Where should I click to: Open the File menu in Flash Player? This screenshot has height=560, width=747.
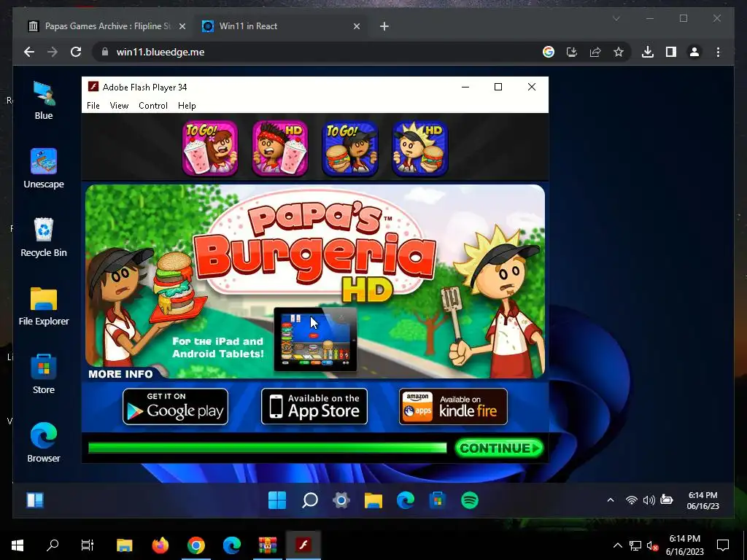93,106
